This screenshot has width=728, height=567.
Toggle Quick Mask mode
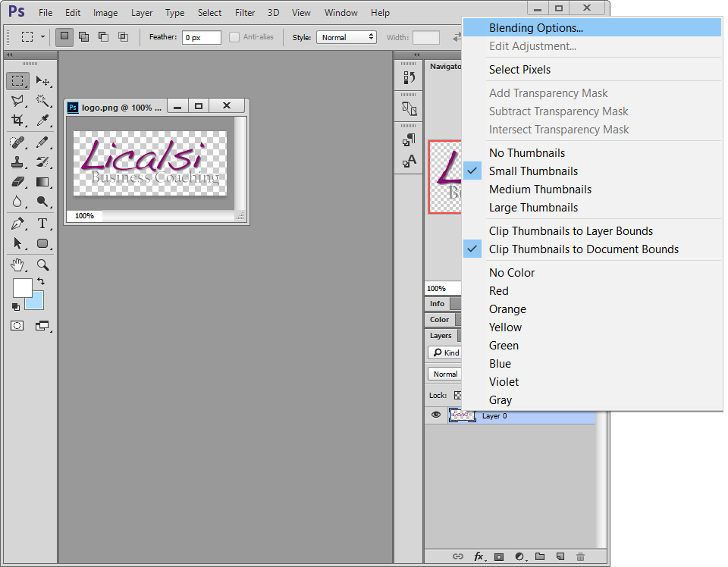[x=17, y=326]
